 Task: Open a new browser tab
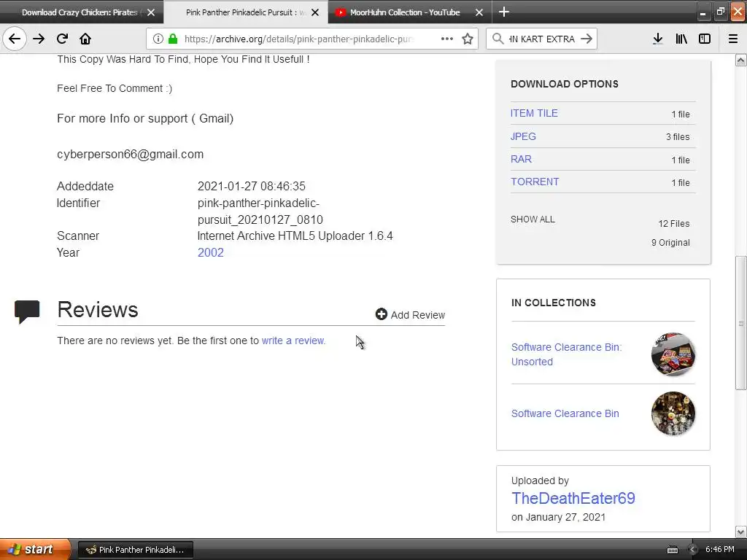504,12
